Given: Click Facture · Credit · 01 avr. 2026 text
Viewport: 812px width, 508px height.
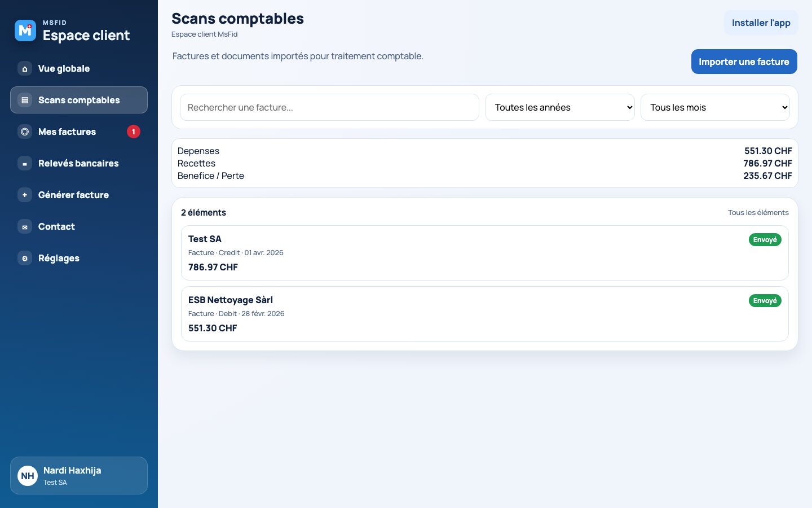Looking at the screenshot, I should pos(236,252).
